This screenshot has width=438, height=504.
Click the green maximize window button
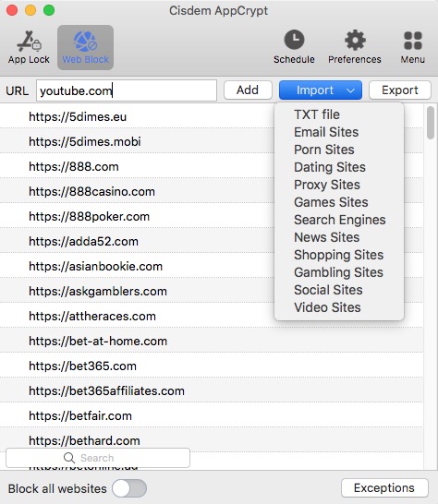click(49, 10)
